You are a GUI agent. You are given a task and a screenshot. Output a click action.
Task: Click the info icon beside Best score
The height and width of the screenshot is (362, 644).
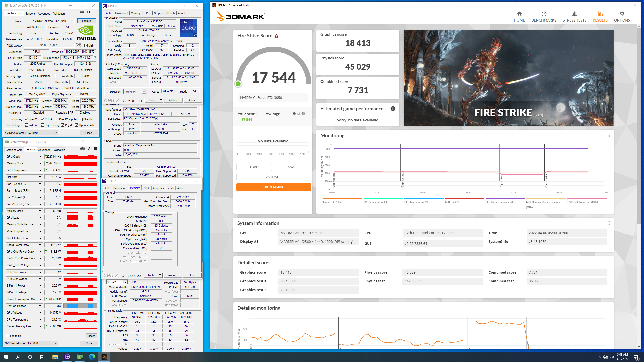point(303,114)
